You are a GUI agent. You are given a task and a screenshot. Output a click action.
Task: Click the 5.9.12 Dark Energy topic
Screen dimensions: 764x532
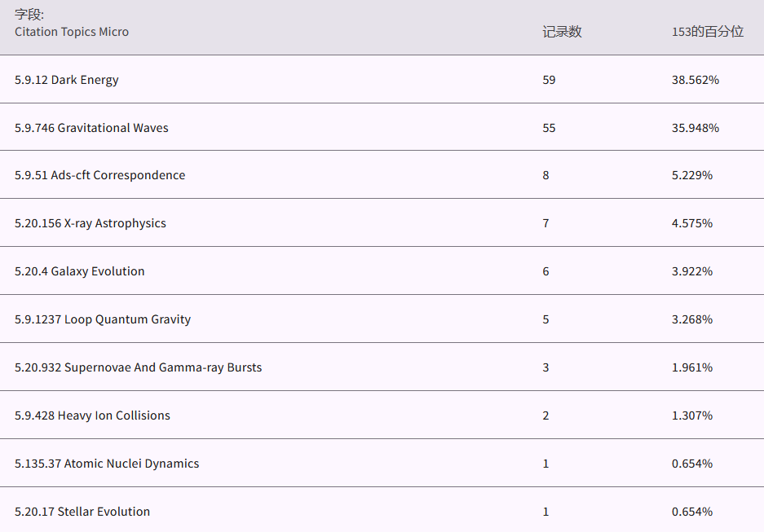[x=67, y=80]
